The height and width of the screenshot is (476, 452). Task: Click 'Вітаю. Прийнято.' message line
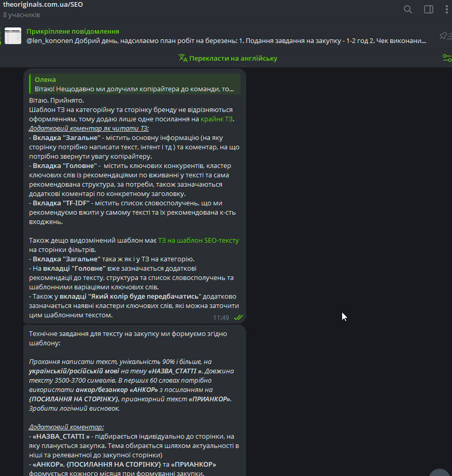click(x=56, y=101)
